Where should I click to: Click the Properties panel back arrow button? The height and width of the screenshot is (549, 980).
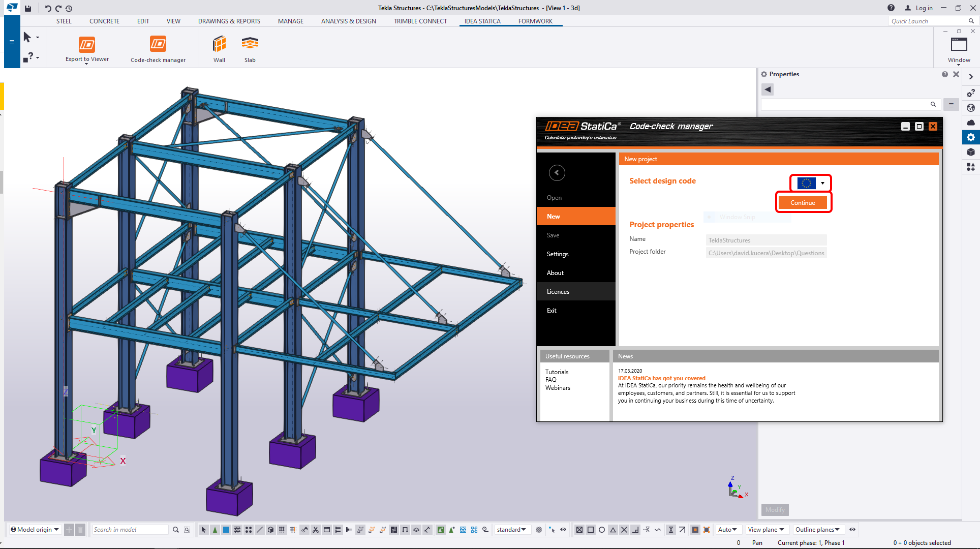tap(768, 89)
